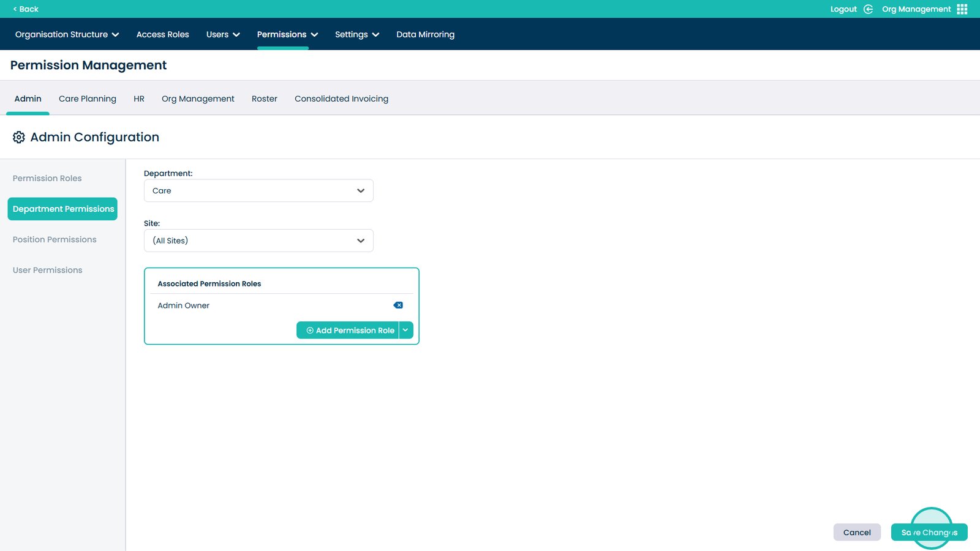Open the Department dropdown showing Care
Screen dimensions: 980x551
(x=258, y=190)
